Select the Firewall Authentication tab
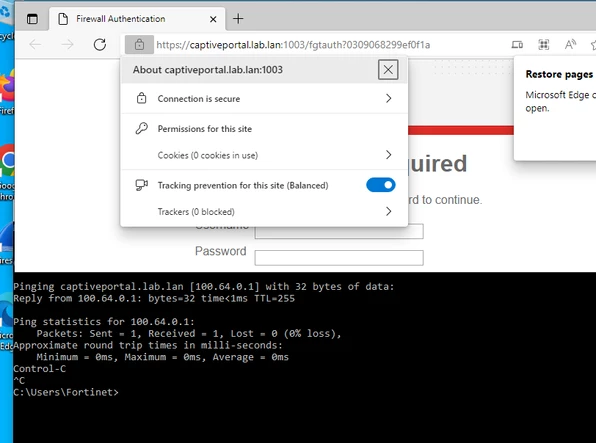This screenshot has width=596, height=443. point(137,19)
